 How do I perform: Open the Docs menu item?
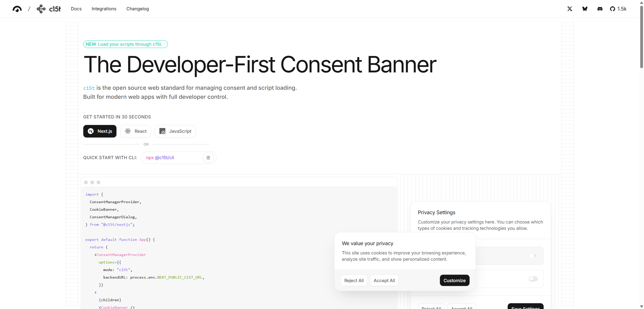pos(76,9)
